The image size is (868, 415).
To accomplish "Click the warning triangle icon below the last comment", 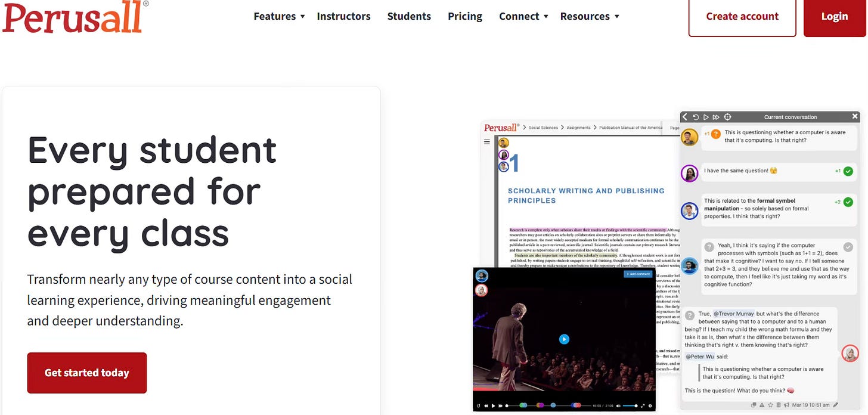I will pos(762,405).
